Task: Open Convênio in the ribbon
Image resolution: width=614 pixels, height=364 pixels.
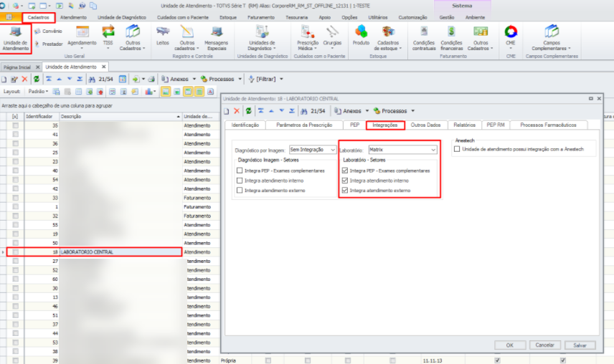Action: click(48, 32)
